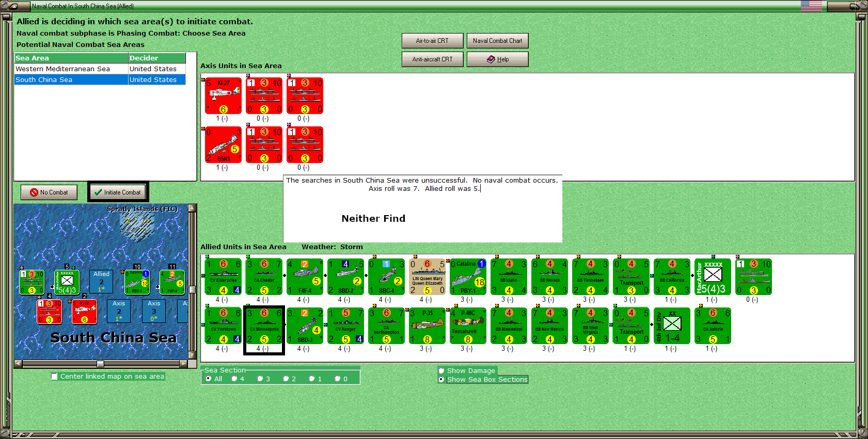The height and width of the screenshot is (439, 868).
Task: Select Western Mediterranean Sea row
Action: point(100,69)
